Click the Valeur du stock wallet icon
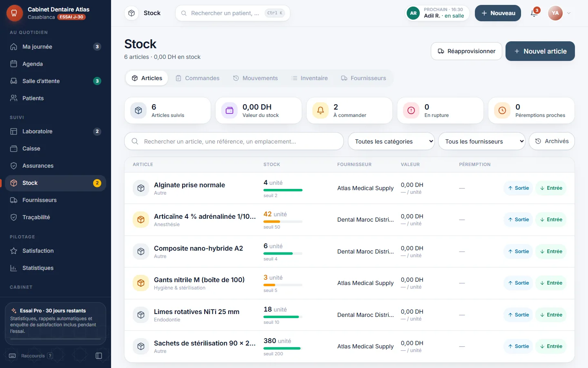 tap(229, 110)
